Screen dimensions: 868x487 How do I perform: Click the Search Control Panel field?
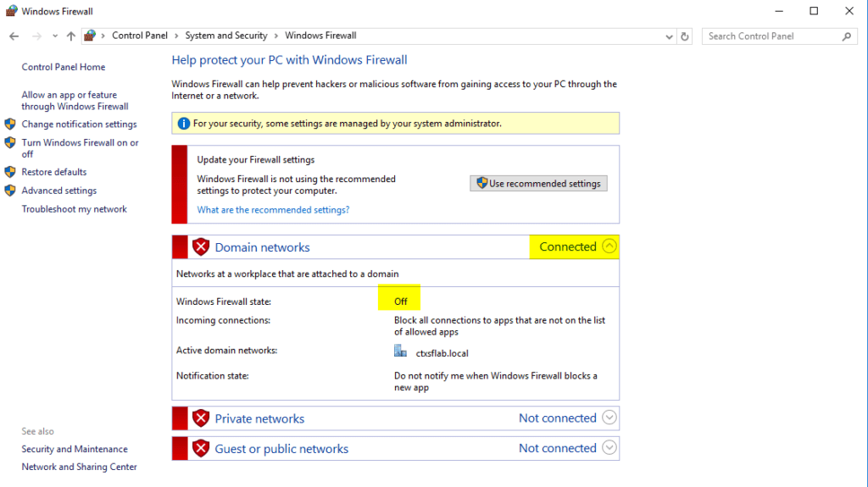tap(780, 36)
